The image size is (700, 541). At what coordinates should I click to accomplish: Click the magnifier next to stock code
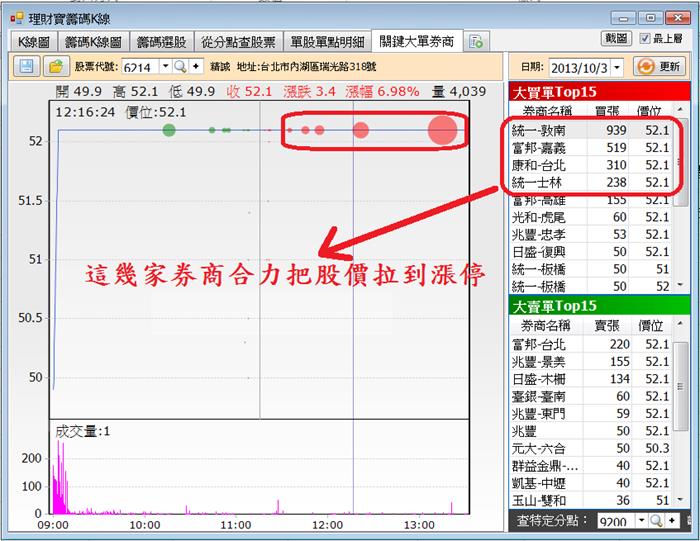[x=180, y=67]
